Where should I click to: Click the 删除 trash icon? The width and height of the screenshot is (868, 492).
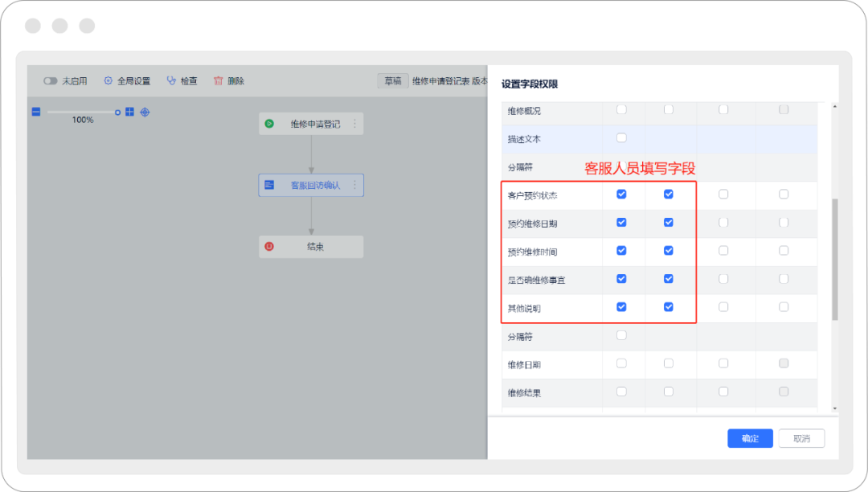(x=218, y=81)
